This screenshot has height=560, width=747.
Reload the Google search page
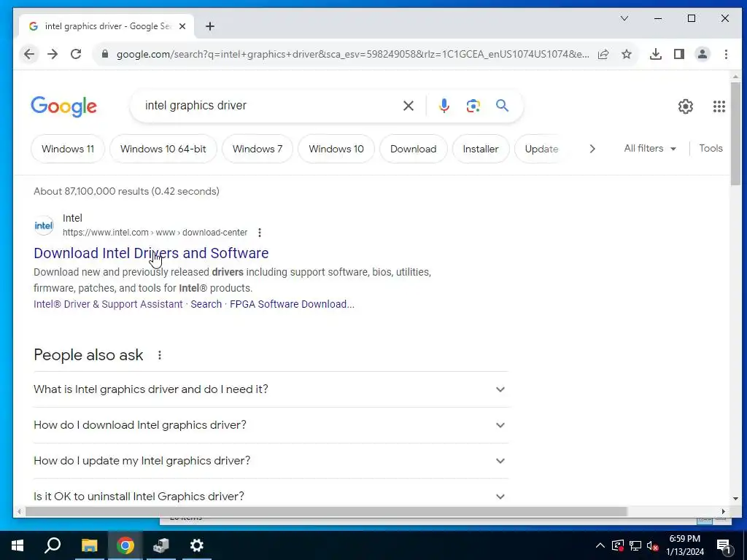[76, 54]
